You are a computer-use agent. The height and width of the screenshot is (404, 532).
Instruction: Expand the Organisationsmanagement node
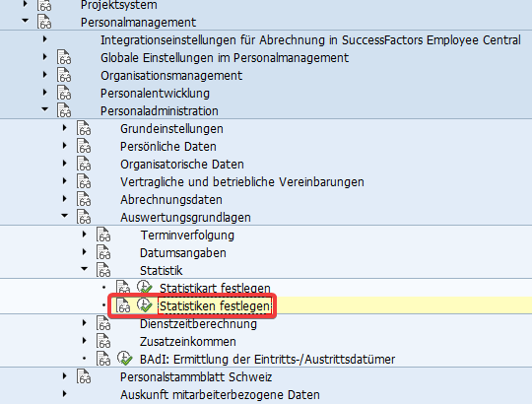coord(44,74)
